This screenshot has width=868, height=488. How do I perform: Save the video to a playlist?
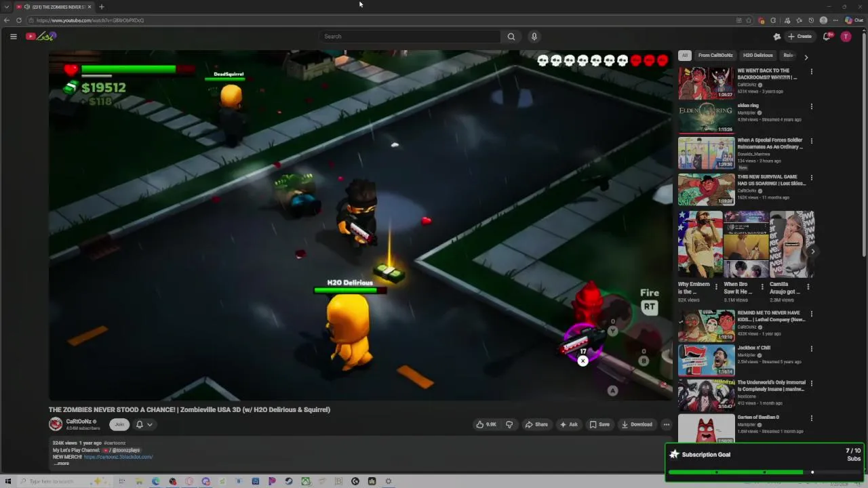[599, 424]
